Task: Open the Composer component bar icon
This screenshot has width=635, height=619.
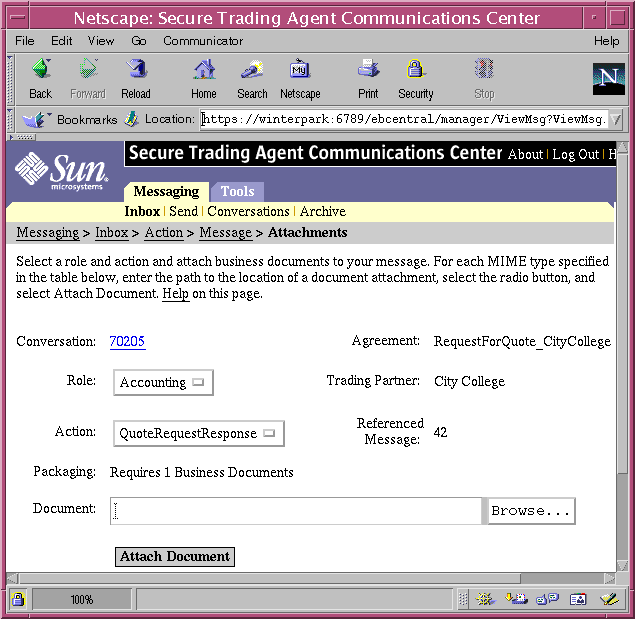Action: point(609,599)
